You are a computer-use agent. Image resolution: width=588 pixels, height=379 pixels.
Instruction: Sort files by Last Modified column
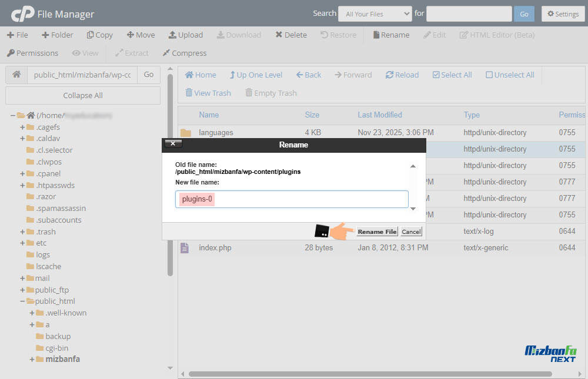coord(379,115)
